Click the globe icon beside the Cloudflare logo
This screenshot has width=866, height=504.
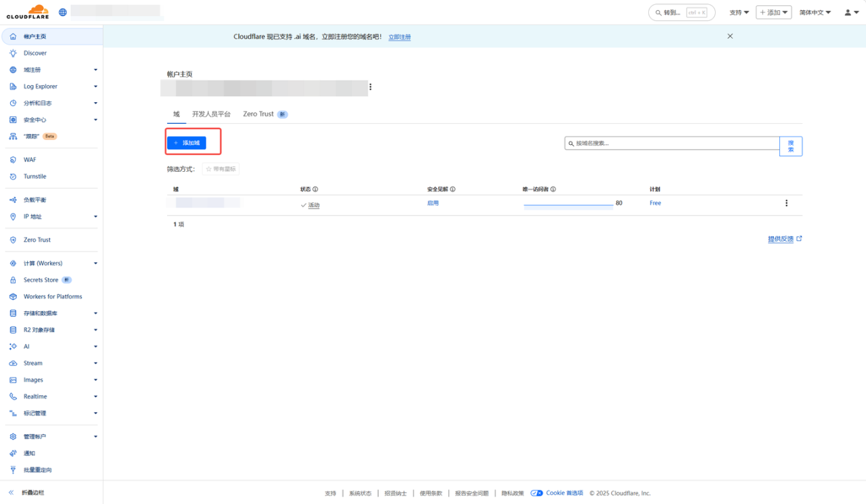pos(63,12)
